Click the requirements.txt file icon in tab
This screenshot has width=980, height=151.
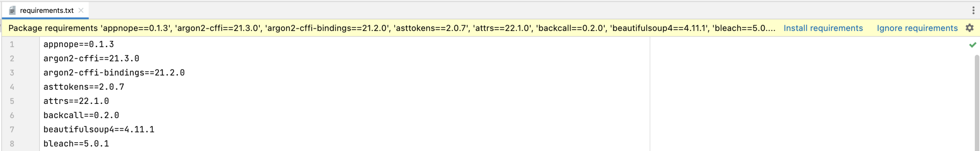12,10
